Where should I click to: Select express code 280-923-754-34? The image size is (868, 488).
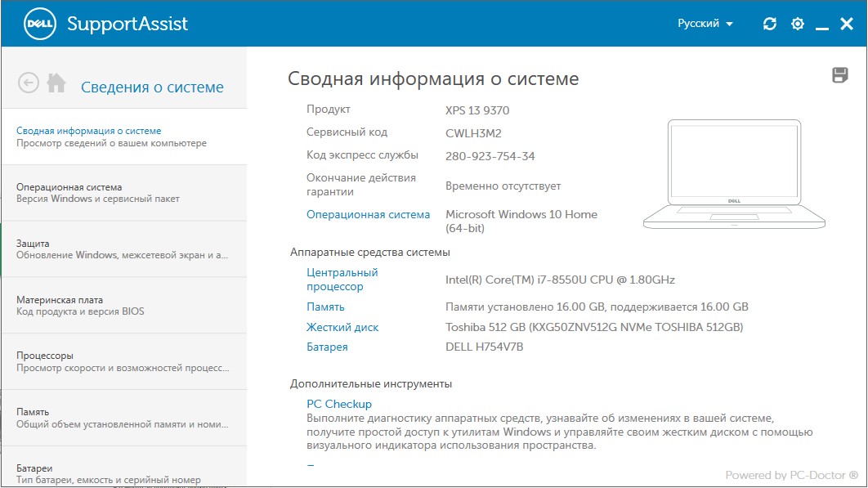click(490, 156)
